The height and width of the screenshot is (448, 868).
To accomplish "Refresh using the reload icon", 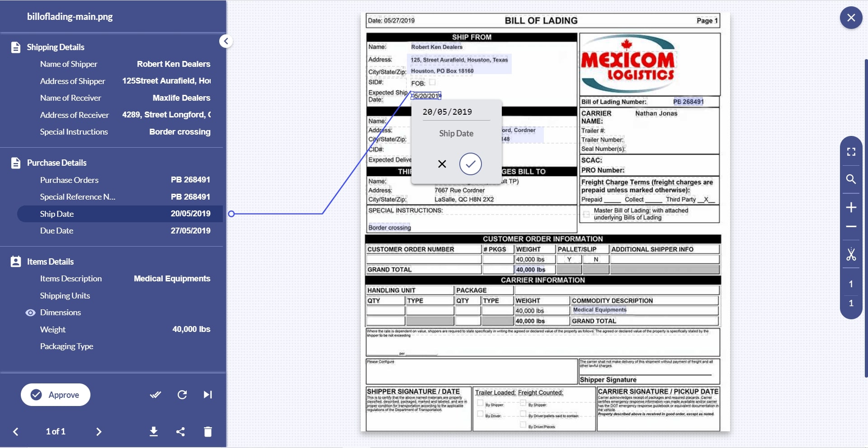I will click(182, 394).
